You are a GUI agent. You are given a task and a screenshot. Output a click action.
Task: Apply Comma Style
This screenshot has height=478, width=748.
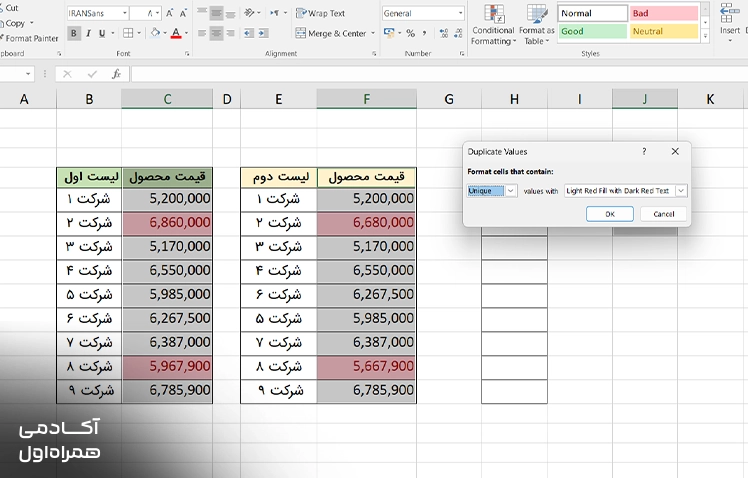point(424,33)
